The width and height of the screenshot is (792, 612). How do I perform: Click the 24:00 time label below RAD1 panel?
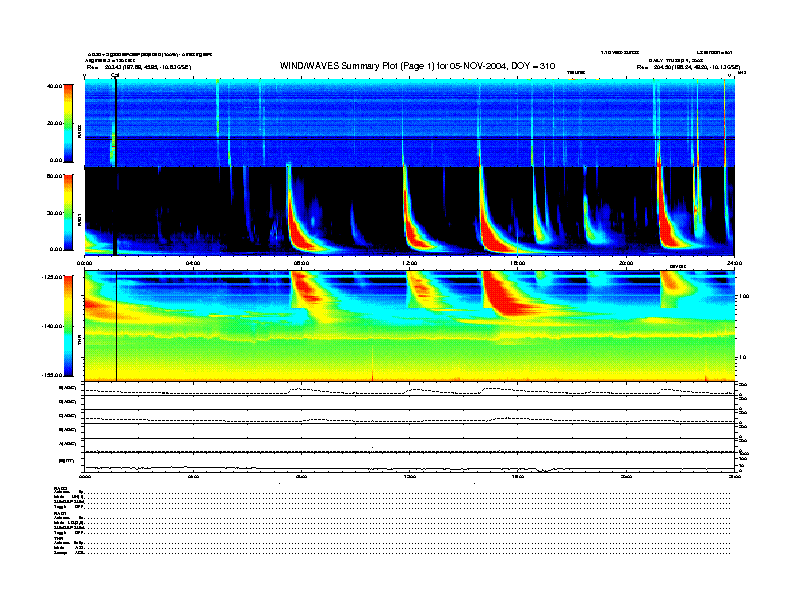[733, 262]
